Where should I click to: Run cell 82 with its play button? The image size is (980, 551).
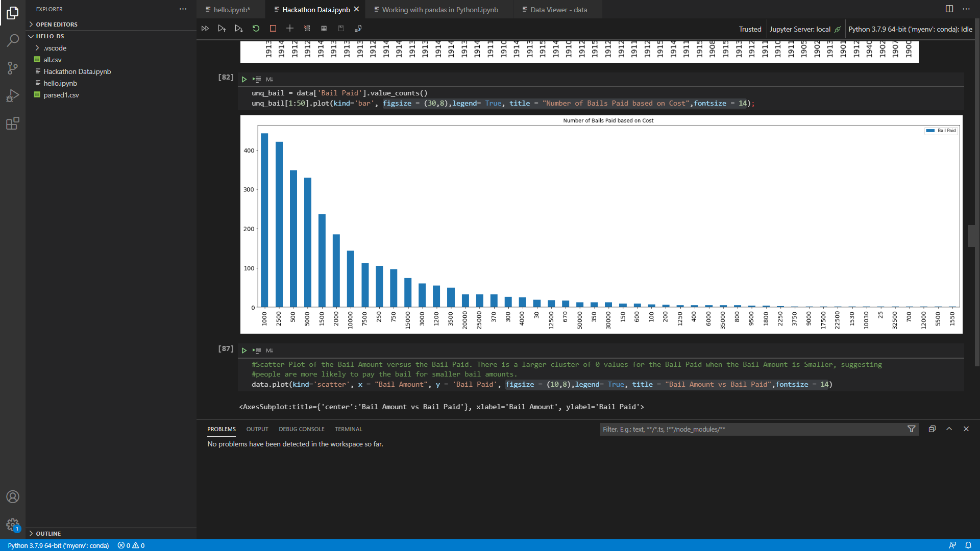point(244,79)
